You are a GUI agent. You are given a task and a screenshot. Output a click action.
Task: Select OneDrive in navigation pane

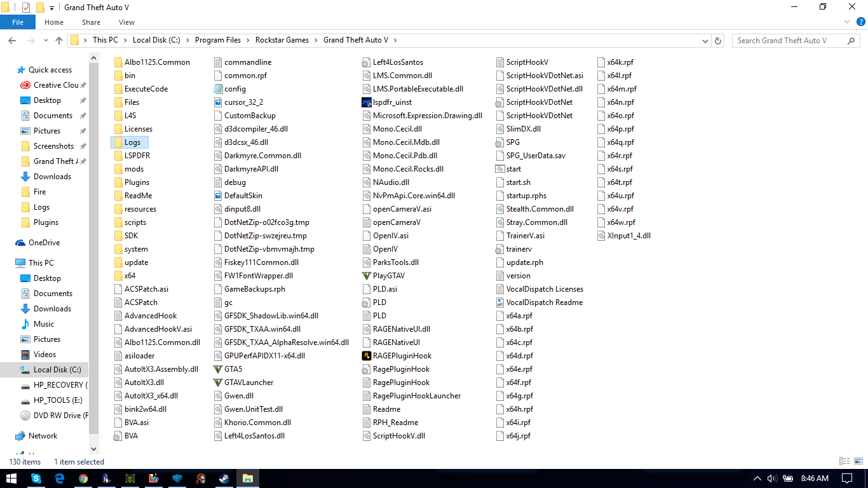[44, 243]
